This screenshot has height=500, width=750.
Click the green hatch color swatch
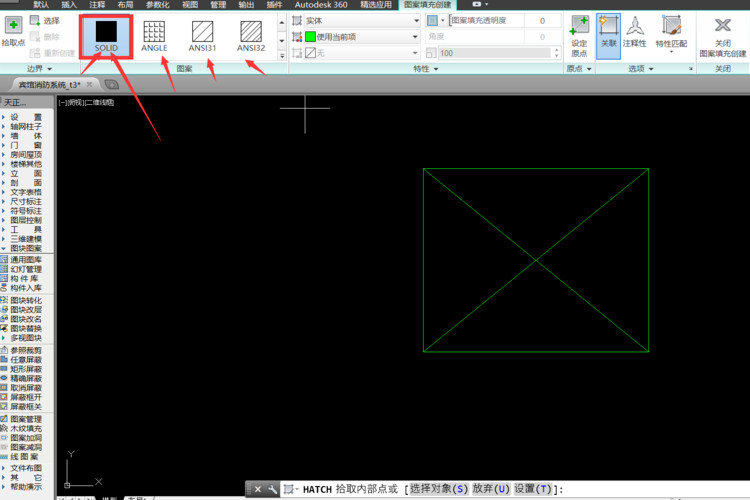(x=310, y=37)
